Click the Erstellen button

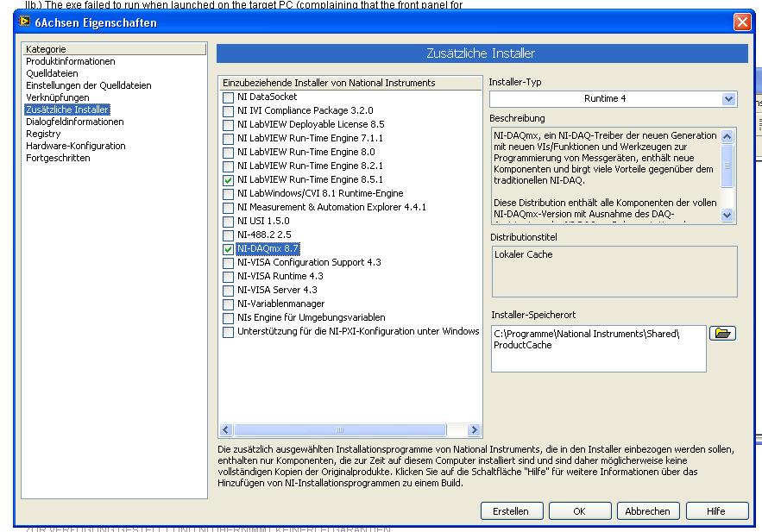(511, 511)
